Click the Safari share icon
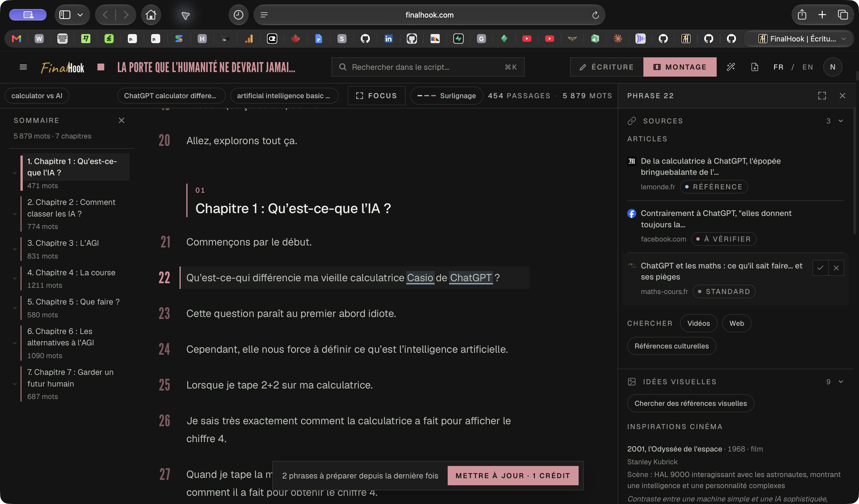Screen dimensions: 859x504 802,15
